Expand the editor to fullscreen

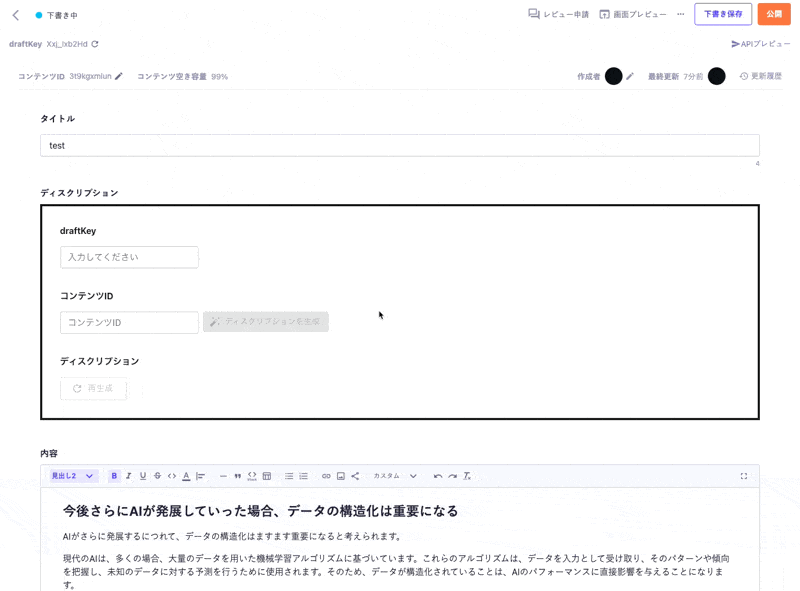(744, 476)
